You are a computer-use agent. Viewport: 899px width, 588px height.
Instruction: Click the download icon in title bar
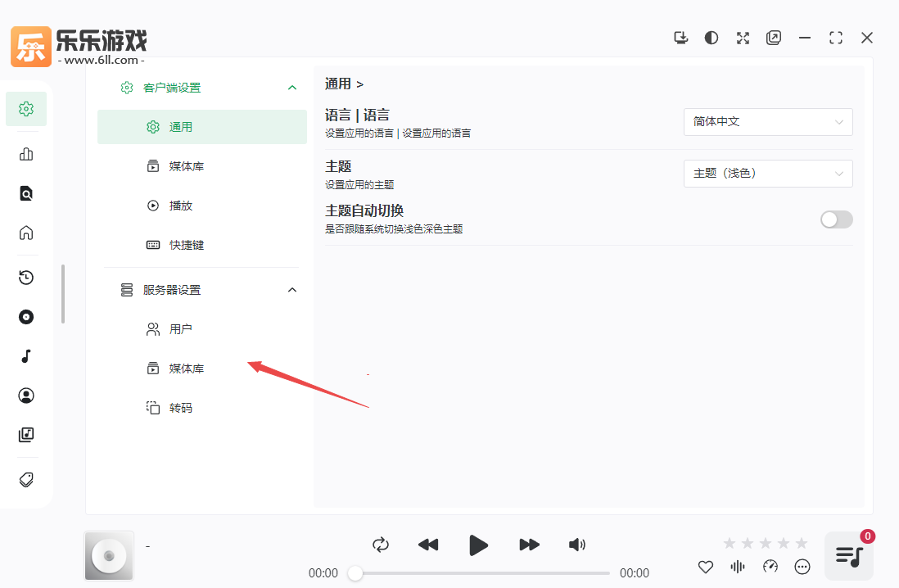[680, 38]
